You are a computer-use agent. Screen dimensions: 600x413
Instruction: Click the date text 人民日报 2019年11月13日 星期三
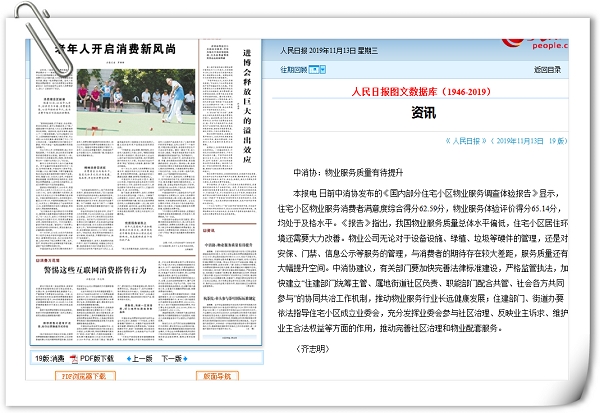(x=329, y=51)
